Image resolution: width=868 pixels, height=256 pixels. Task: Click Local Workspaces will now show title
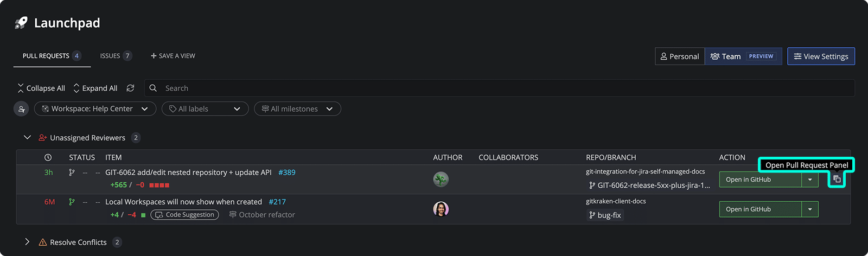(183, 202)
